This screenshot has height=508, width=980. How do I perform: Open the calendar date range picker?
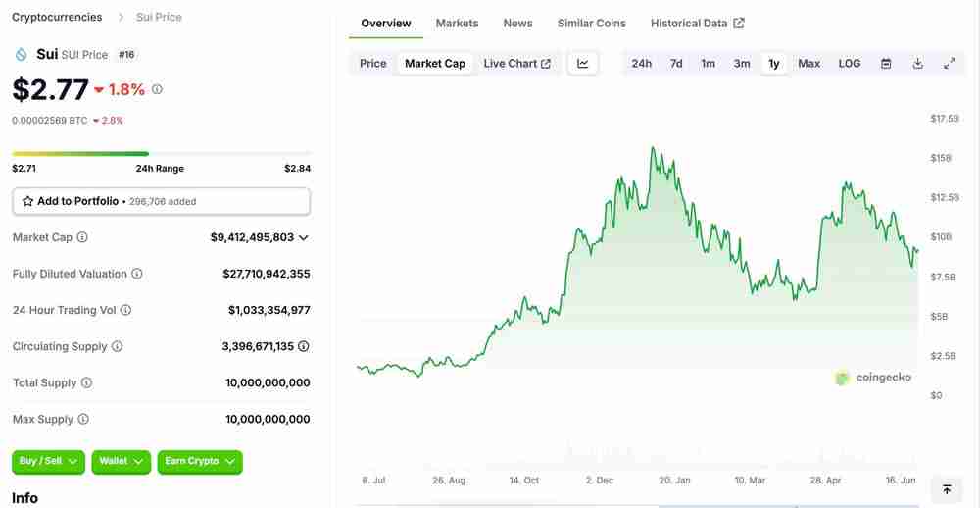[886, 64]
